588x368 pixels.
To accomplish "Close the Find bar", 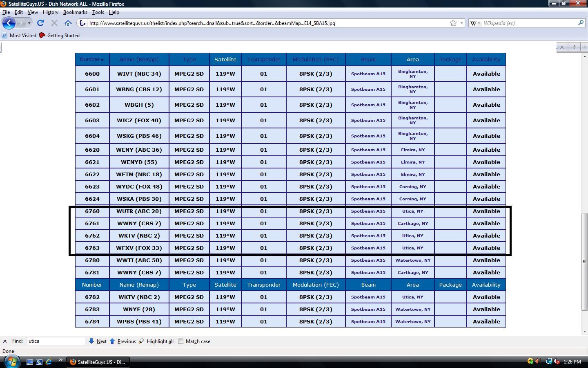I will [x=4, y=341].
